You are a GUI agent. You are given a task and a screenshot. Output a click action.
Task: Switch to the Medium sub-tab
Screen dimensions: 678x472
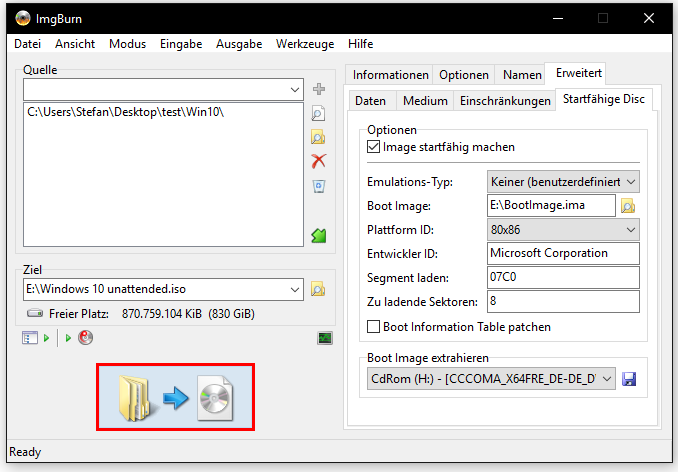pyautogui.click(x=425, y=101)
